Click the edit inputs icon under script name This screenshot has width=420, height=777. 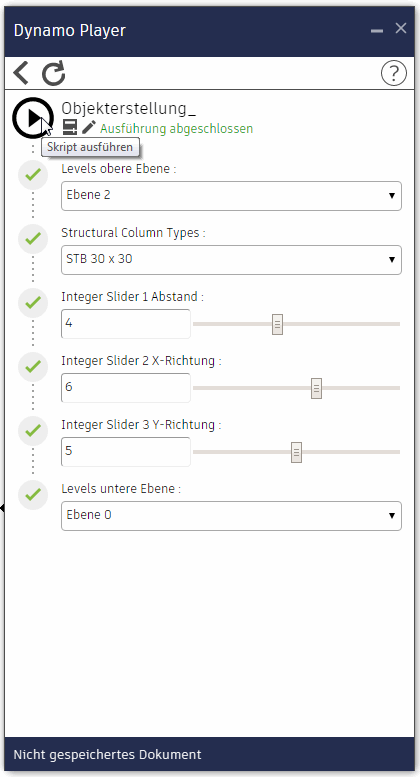70,127
